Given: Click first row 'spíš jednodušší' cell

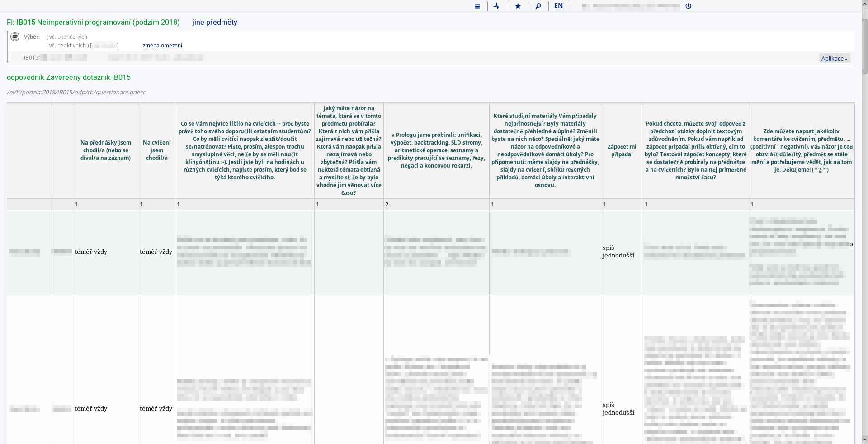Looking at the screenshot, I should [x=618, y=252].
